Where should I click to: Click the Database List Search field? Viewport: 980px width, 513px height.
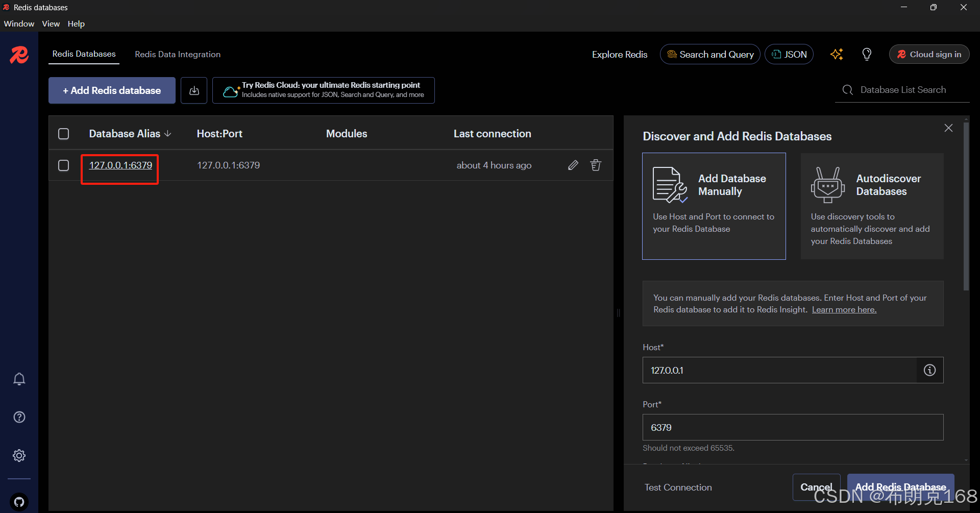(x=902, y=90)
